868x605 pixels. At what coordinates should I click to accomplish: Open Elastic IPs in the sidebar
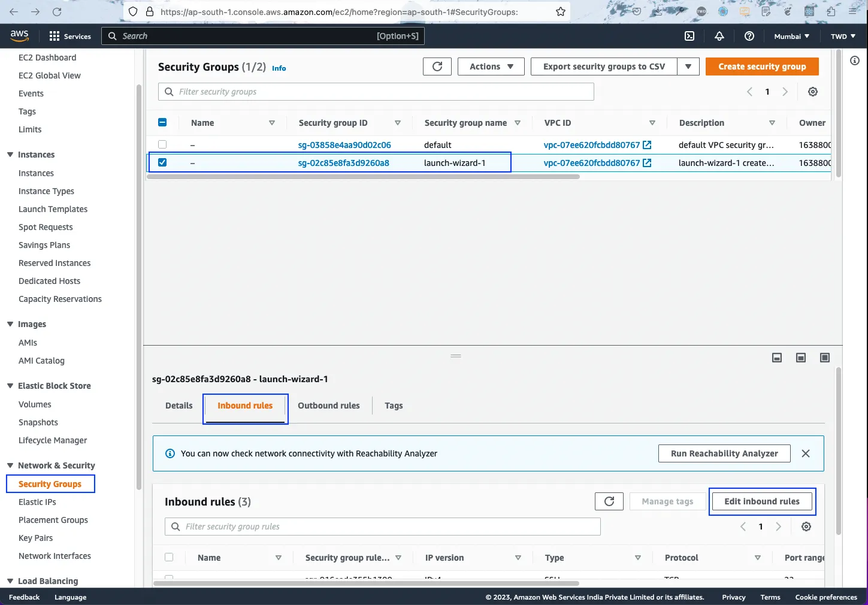[37, 502]
